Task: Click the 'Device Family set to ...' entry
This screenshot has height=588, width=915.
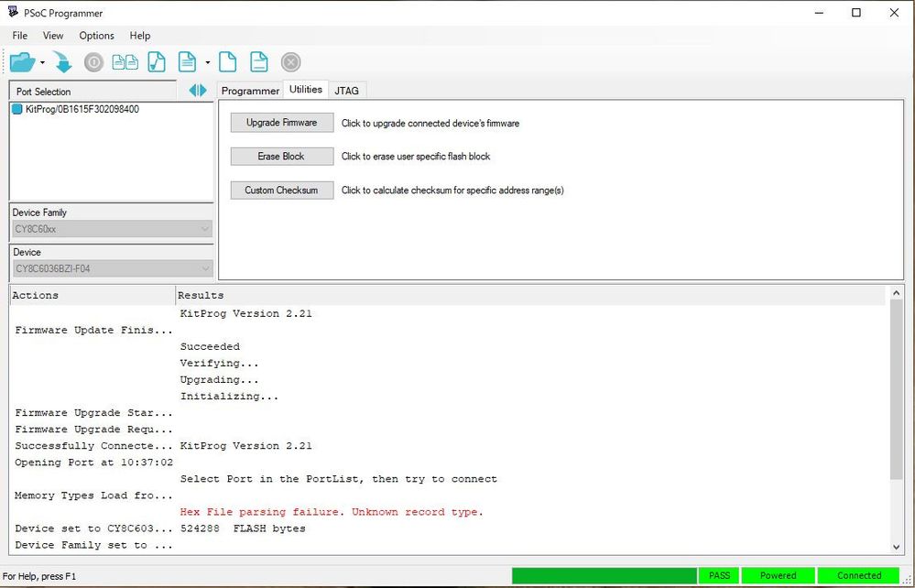Action: point(94,545)
